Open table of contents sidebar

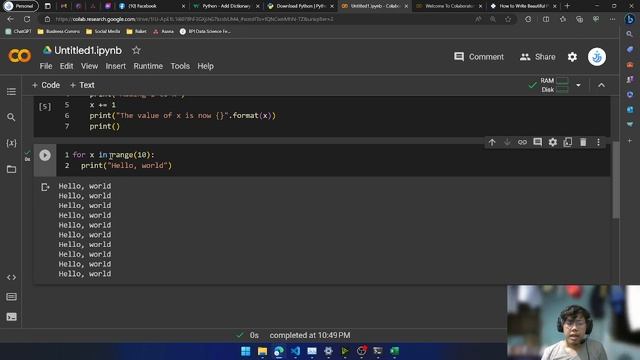pos(11,91)
